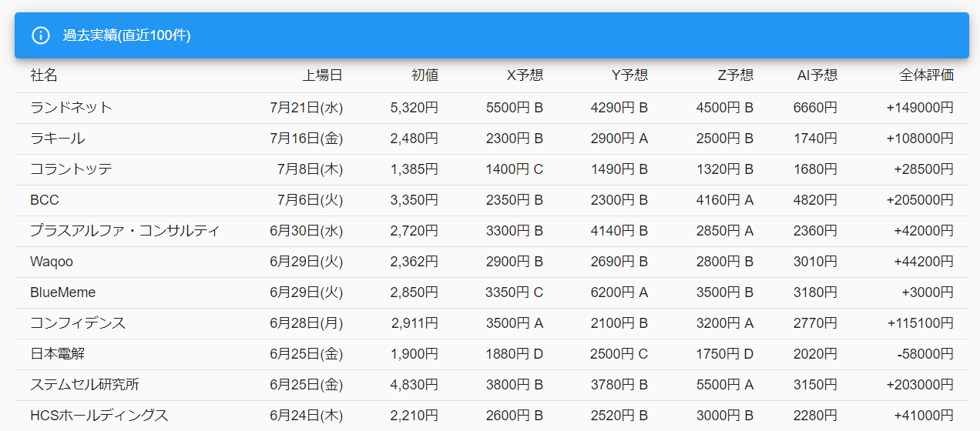Click the AI予想 column header
Screen dimensions: 980x431
[817, 75]
